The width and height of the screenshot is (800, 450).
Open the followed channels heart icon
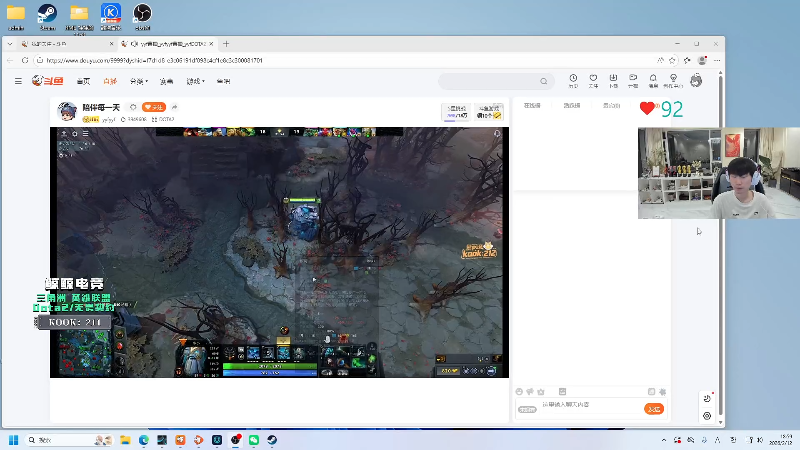[x=593, y=81]
